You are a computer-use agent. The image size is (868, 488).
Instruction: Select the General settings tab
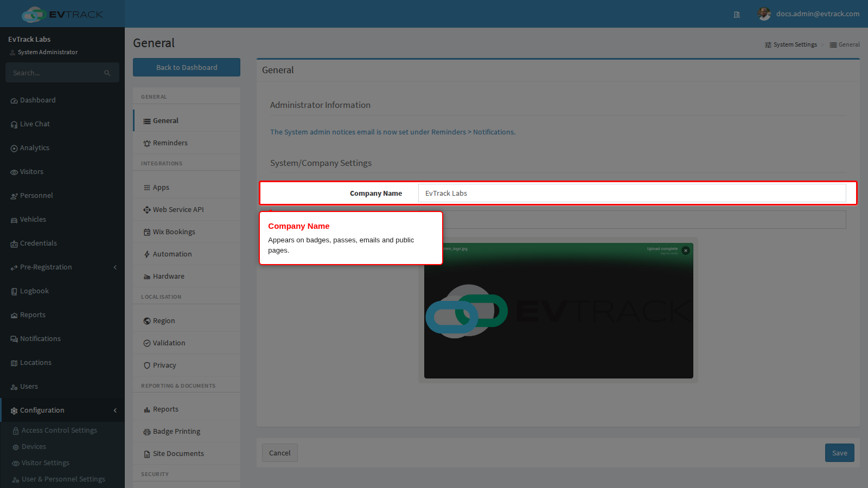187,121
